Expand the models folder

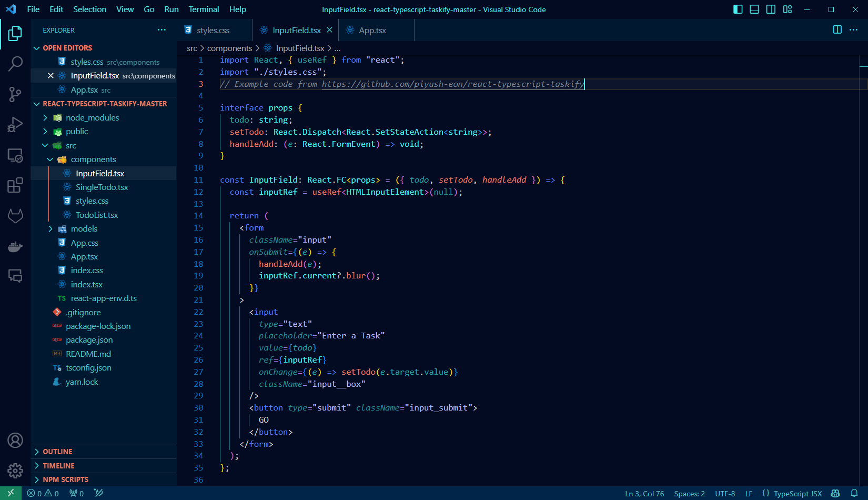104,229
